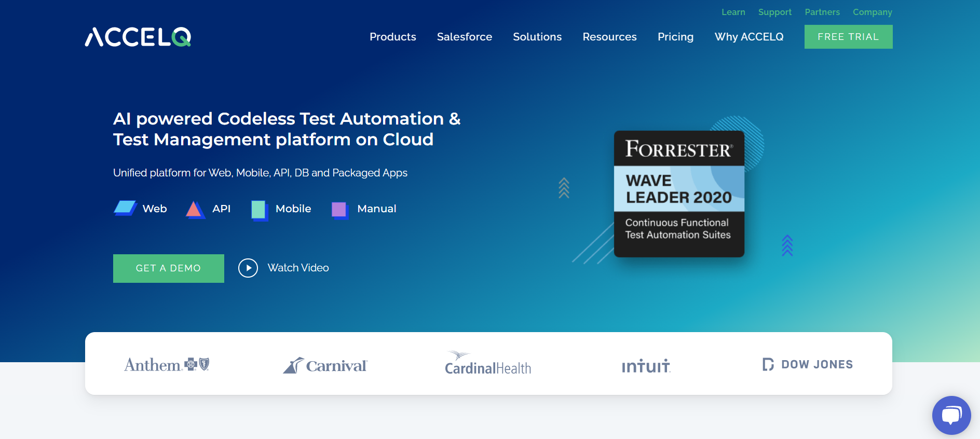Screen dimensions: 980x439
Task: Click the API label
Action: (222, 209)
